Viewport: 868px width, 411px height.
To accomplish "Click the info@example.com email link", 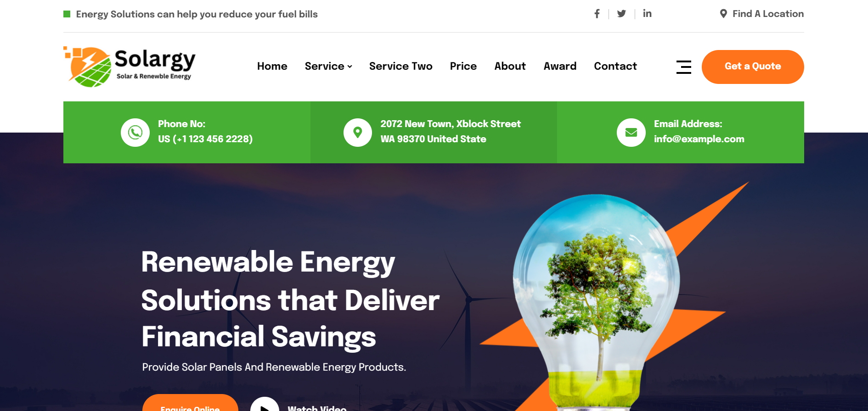I will pos(699,139).
